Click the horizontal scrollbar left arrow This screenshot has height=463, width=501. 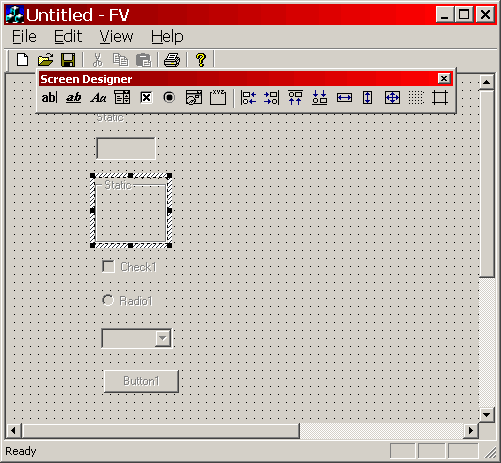(x=13, y=430)
